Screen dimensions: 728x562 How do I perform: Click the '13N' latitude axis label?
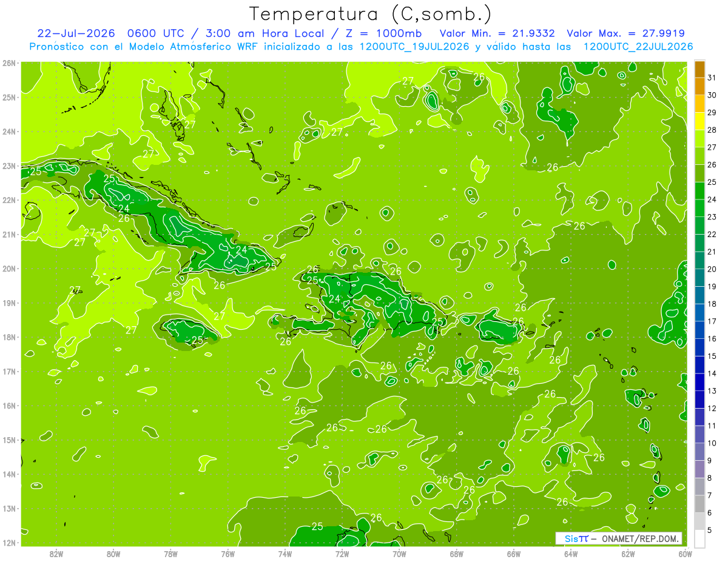pos(9,509)
